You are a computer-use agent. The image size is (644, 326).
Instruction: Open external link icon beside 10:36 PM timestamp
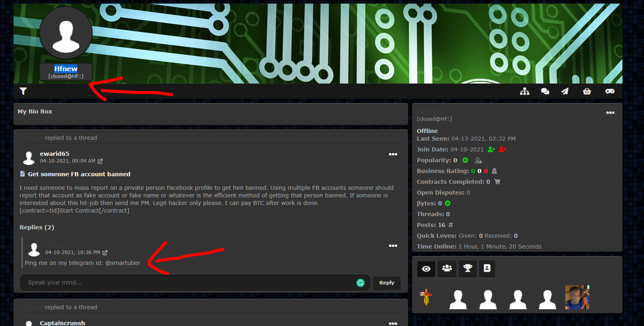[105, 252]
